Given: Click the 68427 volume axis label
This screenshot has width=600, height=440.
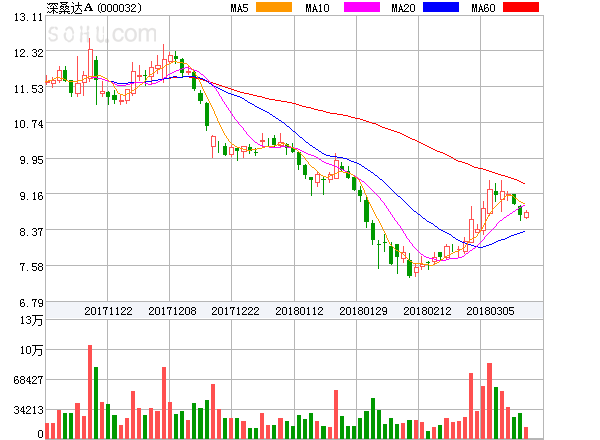Looking at the screenshot, I should (x=22, y=380).
